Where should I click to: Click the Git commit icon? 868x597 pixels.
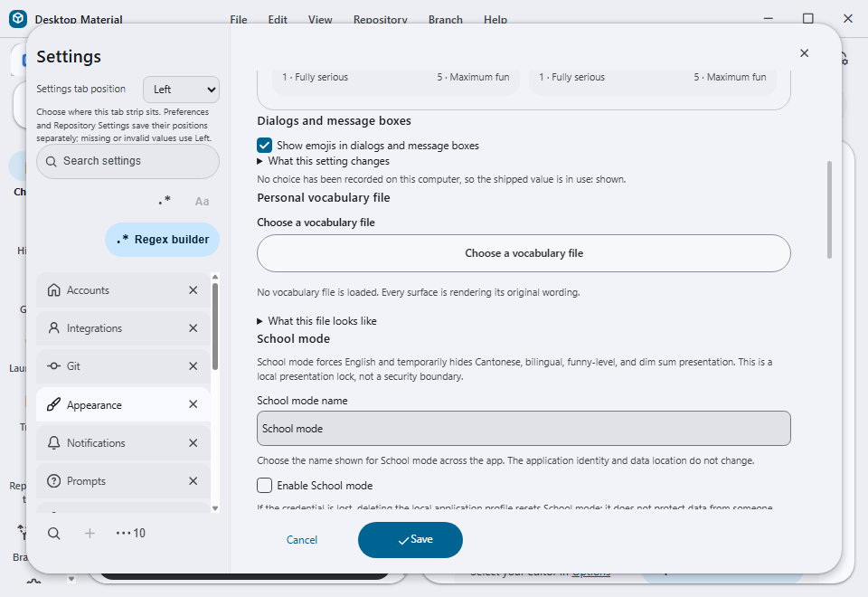pos(53,366)
